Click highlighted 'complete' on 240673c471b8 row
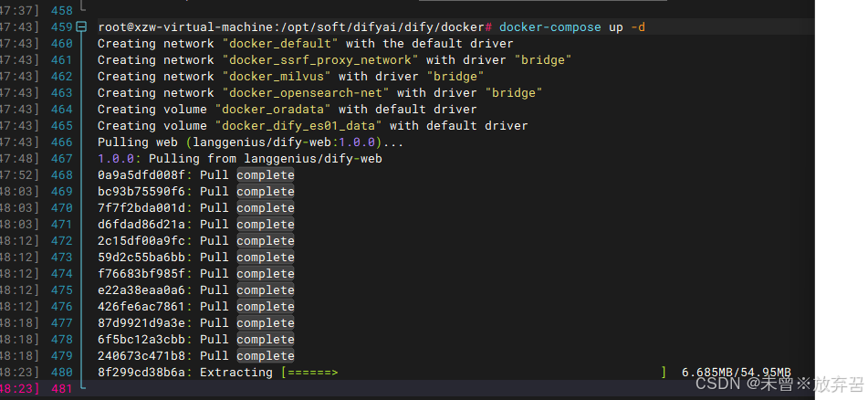Image resolution: width=868 pixels, height=400 pixels. click(x=266, y=355)
